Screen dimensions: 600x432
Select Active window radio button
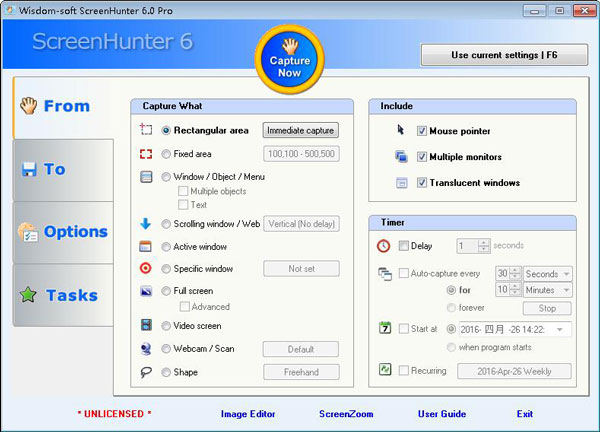pos(166,247)
